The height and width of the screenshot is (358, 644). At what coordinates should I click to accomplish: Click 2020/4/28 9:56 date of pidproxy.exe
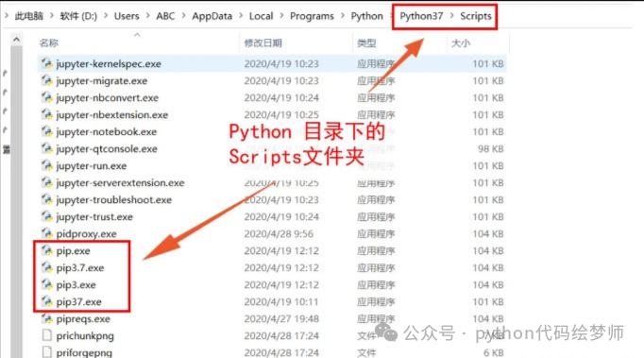coord(279,234)
